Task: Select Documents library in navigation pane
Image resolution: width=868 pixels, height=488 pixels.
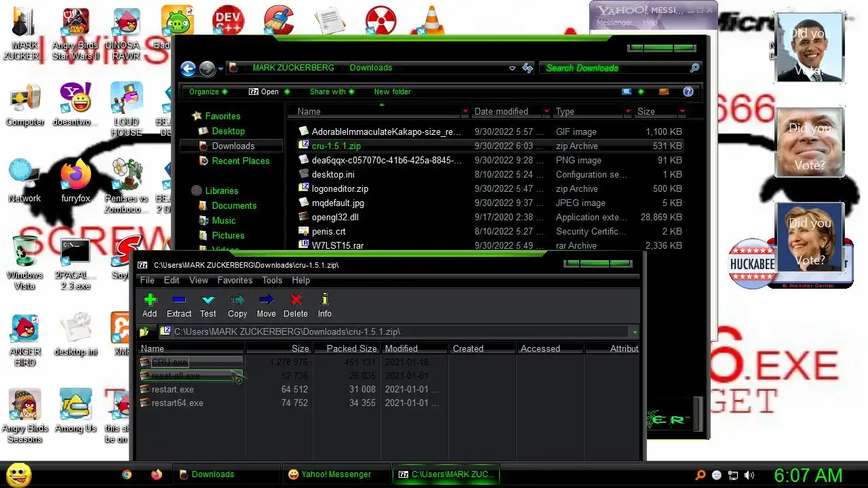Action: (x=234, y=205)
